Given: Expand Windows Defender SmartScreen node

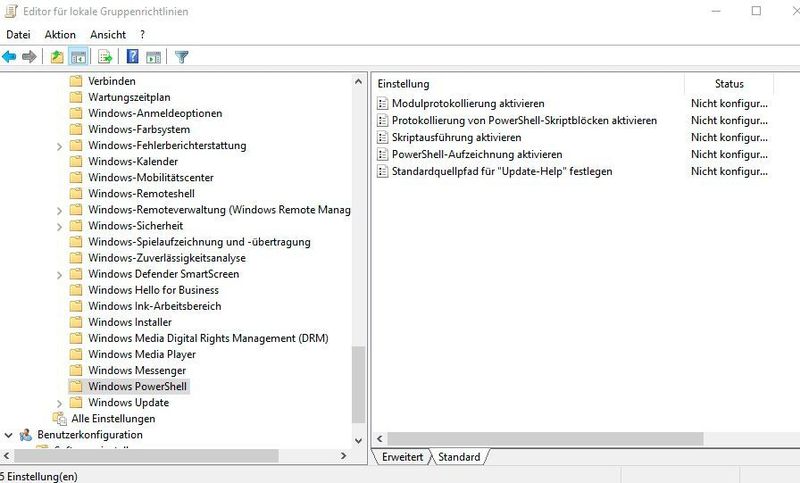Looking at the screenshot, I should click(59, 275).
